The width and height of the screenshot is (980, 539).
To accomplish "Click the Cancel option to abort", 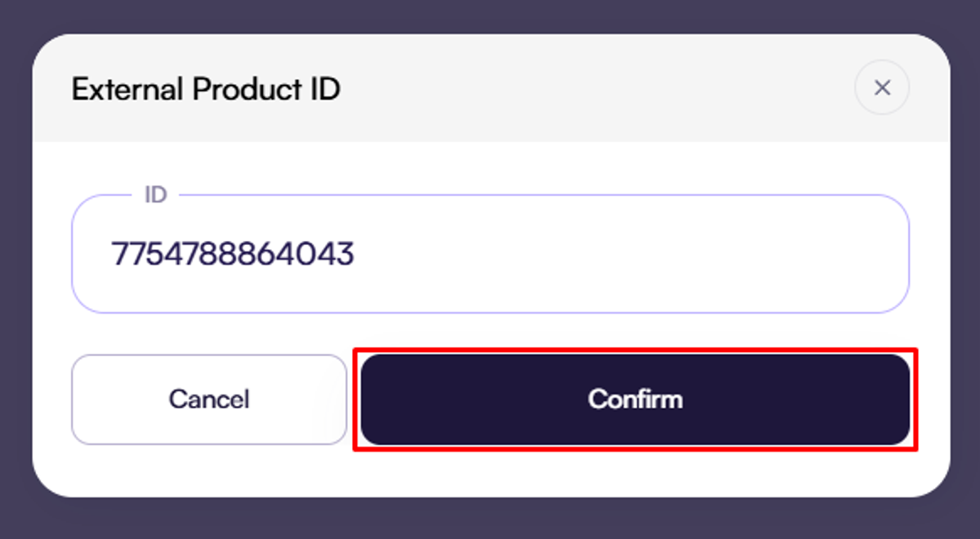I will [x=209, y=399].
